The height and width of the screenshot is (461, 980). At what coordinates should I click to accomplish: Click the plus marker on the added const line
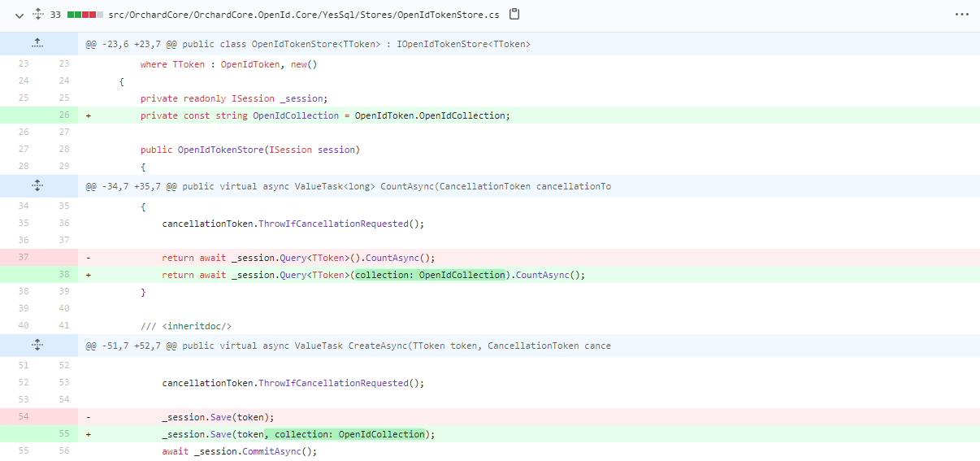coord(89,115)
